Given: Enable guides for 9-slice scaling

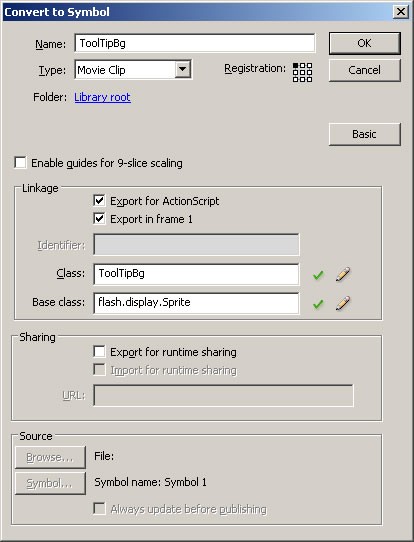Looking at the screenshot, I should pyautogui.click(x=20, y=162).
